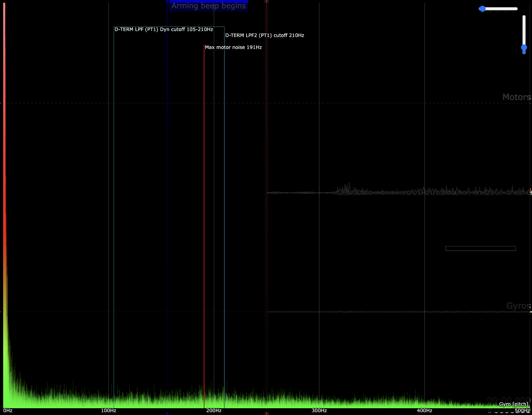Click the 00:00.000 timecode display
Screen dimensions: 532x415
508,400
